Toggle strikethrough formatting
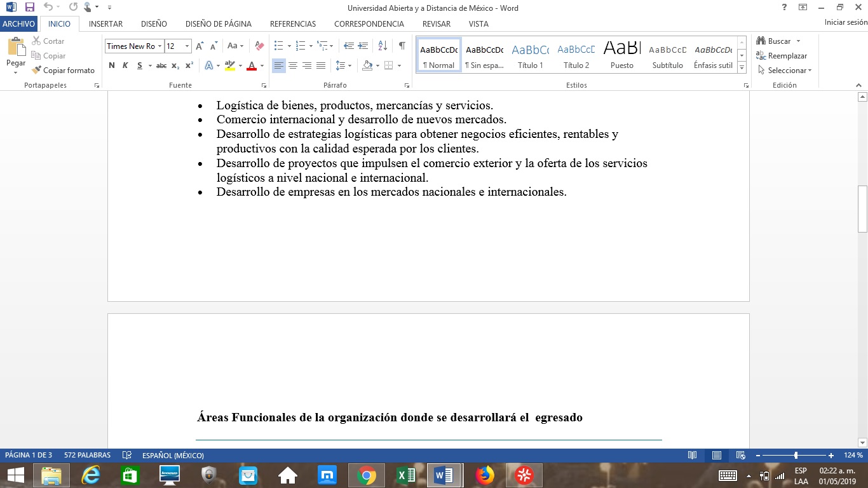The image size is (868, 488). coord(161,65)
